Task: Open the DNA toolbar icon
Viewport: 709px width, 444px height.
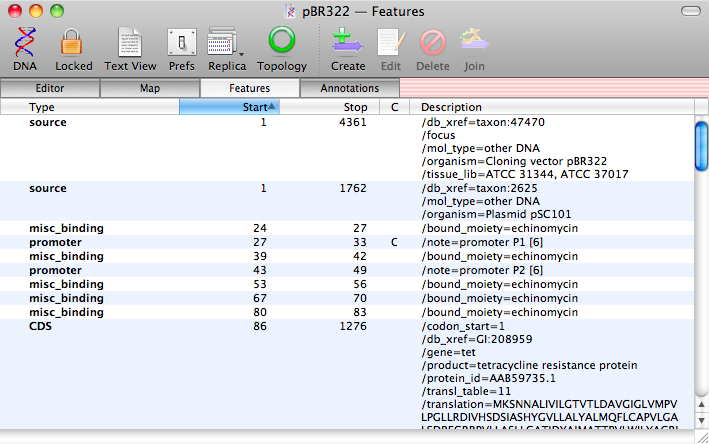Action: pos(25,42)
